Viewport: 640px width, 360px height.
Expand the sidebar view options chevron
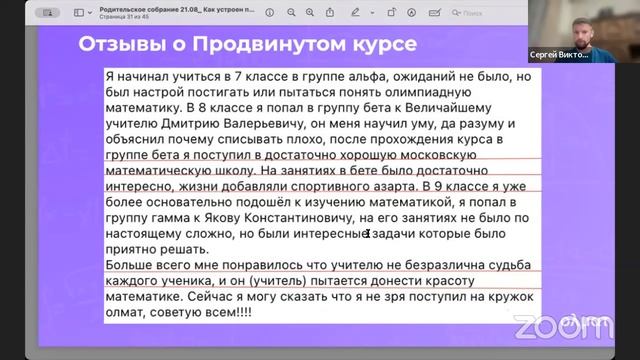[90, 13]
